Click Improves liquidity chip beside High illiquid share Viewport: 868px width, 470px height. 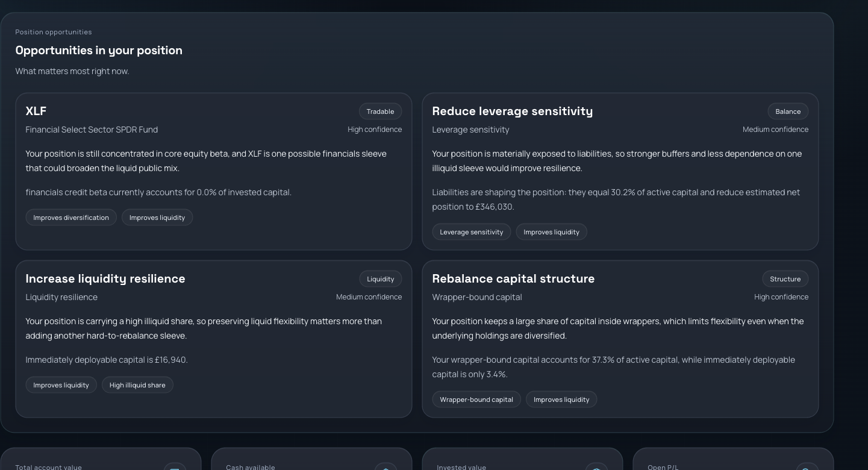click(x=61, y=385)
